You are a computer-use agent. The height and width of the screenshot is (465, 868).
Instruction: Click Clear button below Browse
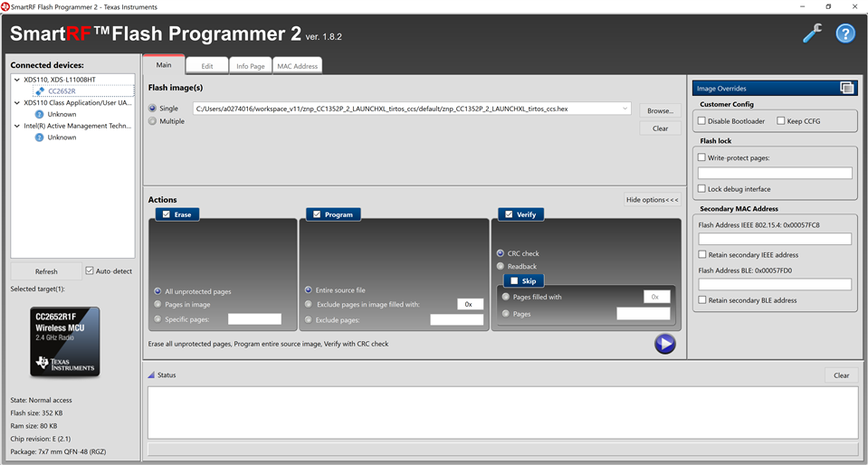tap(660, 128)
